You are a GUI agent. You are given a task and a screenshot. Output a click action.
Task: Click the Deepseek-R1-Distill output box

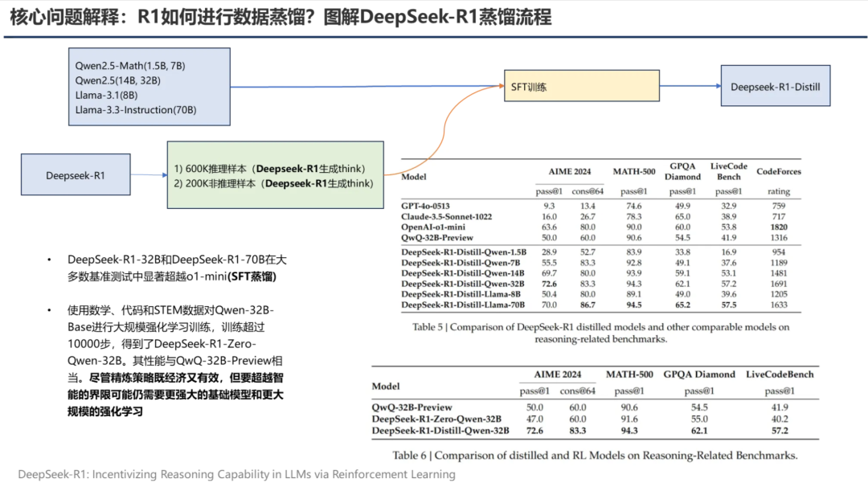tap(776, 85)
